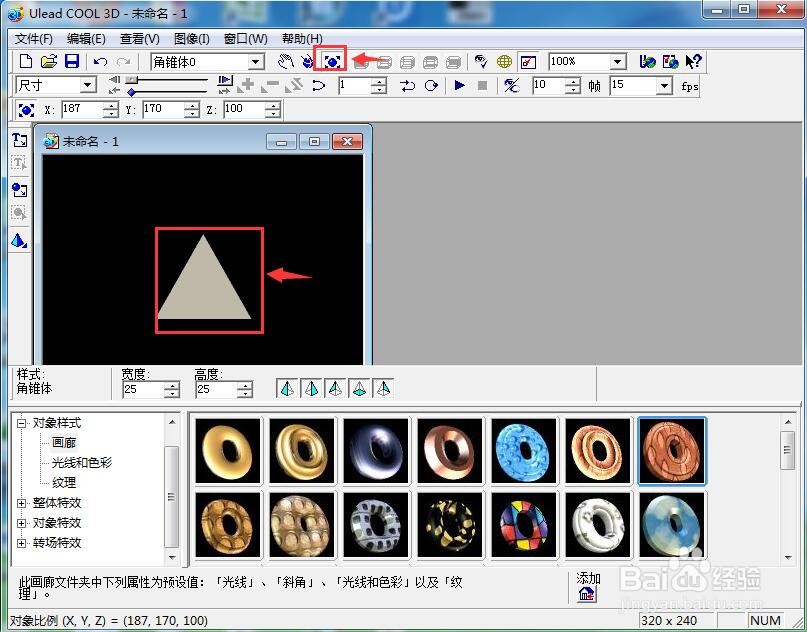This screenshot has width=807, height=632.
Task: Click the Insert Graphics tool with the blue sphere
Action: (20, 190)
